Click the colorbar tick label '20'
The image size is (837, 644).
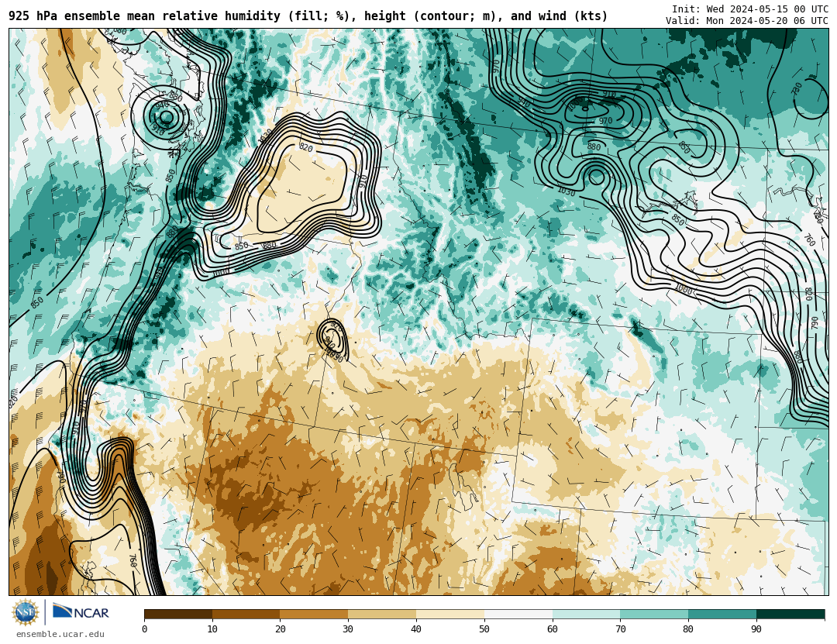[x=281, y=629]
